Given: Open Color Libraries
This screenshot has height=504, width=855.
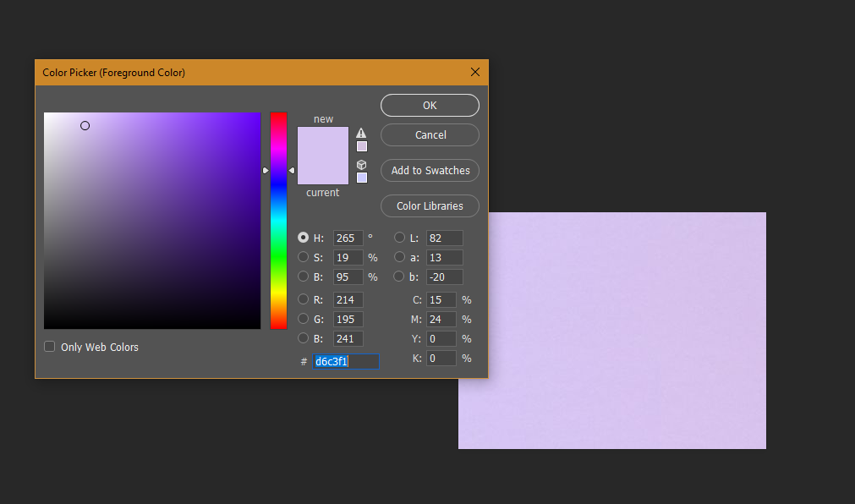Looking at the screenshot, I should (430, 205).
